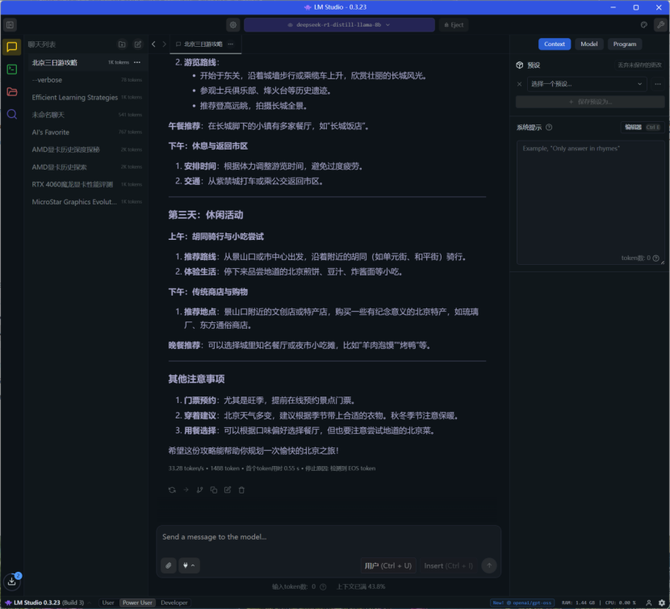Image resolution: width=670 pixels, height=609 pixels.
Task: Open the integrations plug dropdown in message box
Action: pyautogui.click(x=189, y=566)
